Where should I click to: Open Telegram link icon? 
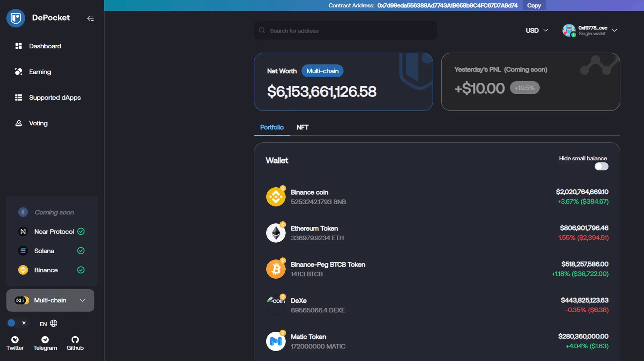45,340
